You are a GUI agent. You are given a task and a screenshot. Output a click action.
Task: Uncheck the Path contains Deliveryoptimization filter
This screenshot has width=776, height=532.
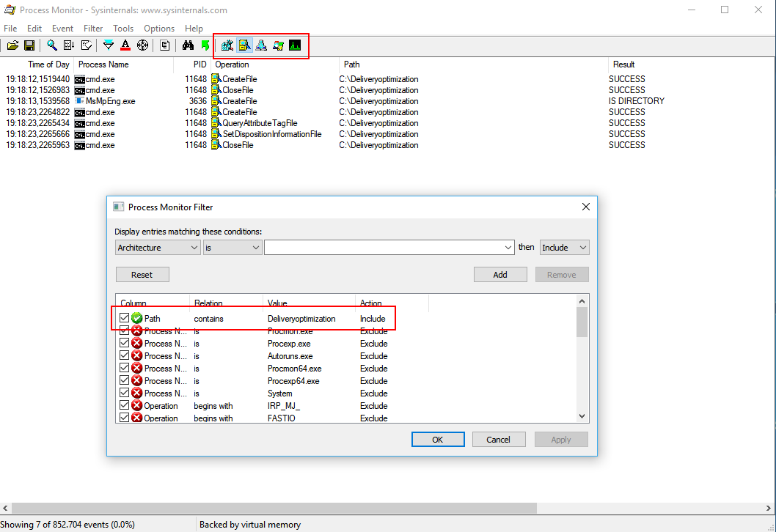pyautogui.click(x=124, y=318)
